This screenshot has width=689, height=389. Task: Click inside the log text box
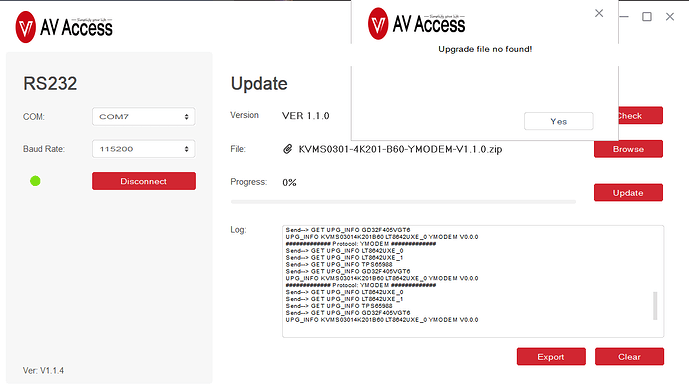[x=473, y=281]
